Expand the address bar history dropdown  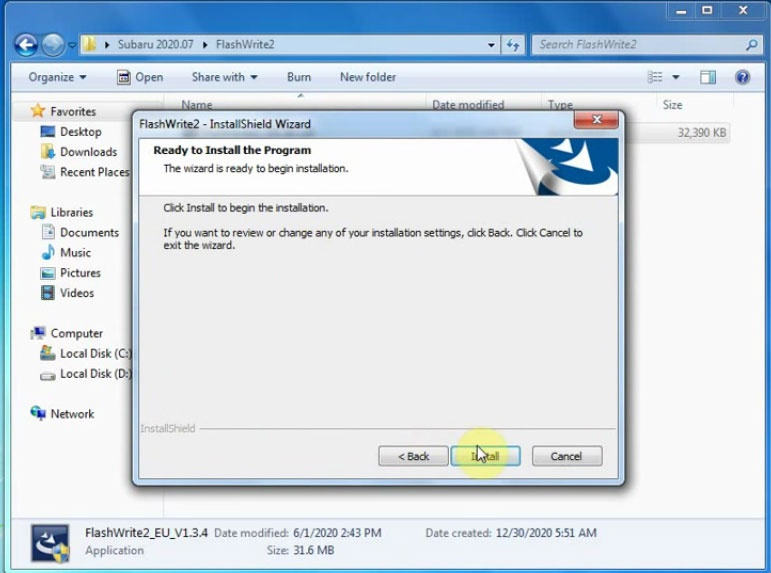[491, 45]
